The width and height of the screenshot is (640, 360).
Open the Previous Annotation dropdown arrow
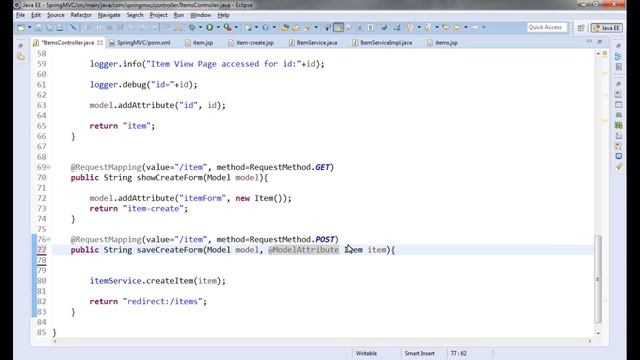coord(437,27)
